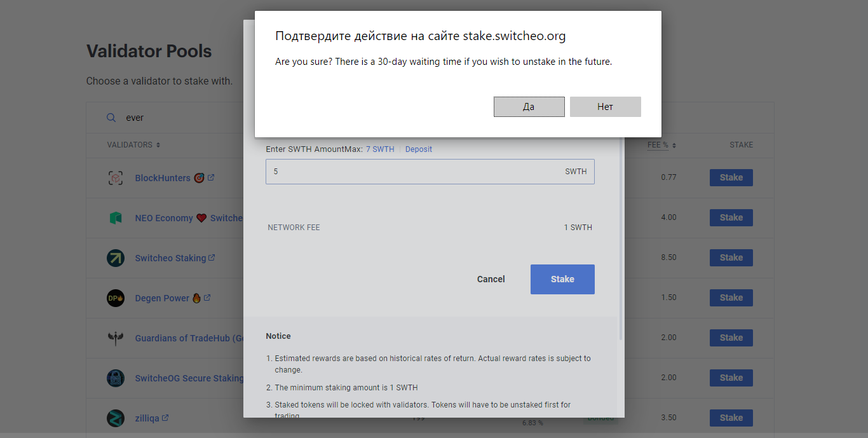Click the Switcheo Staking arrow logo

coord(116,258)
